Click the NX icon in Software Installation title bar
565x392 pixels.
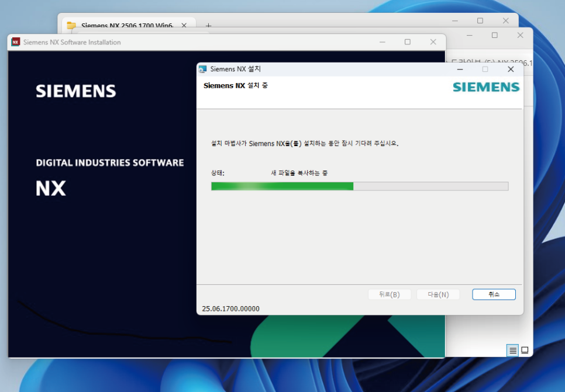tap(15, 42)
